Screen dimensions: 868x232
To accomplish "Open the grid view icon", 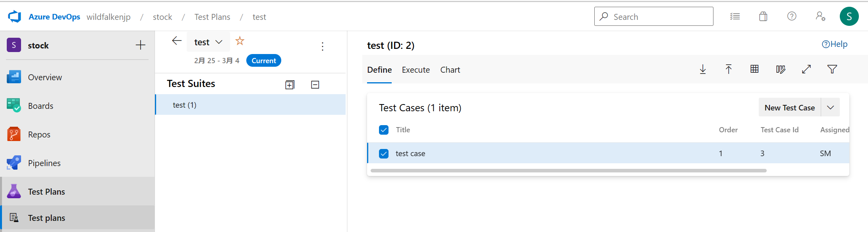I will coord(754,70).
